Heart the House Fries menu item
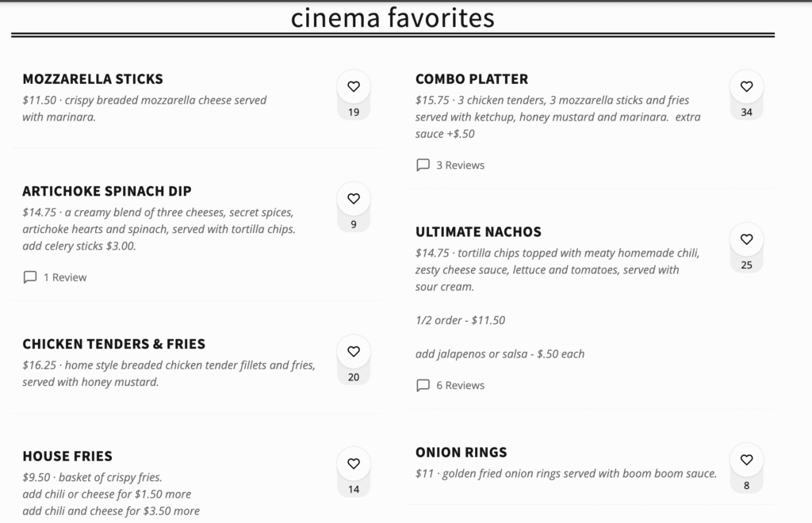This screenshot has width=812, height=523. click(354, 464)
